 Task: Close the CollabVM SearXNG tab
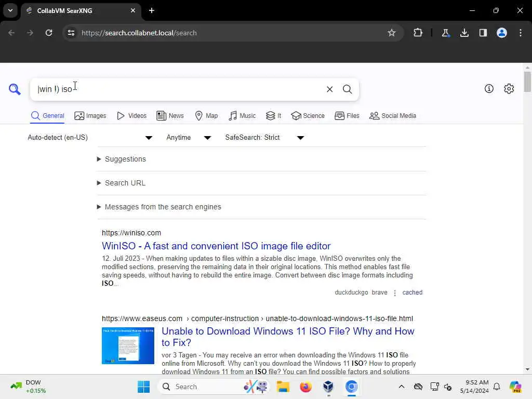click(x=133, y=10)
